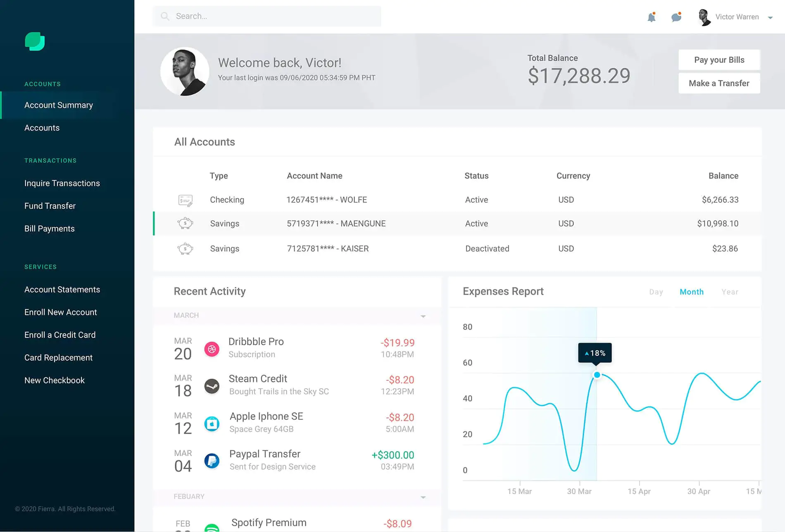Click the MAENGUNE savings piggy bank icon
The height and width of the screenshot is (532, 785).
[185, 223]
